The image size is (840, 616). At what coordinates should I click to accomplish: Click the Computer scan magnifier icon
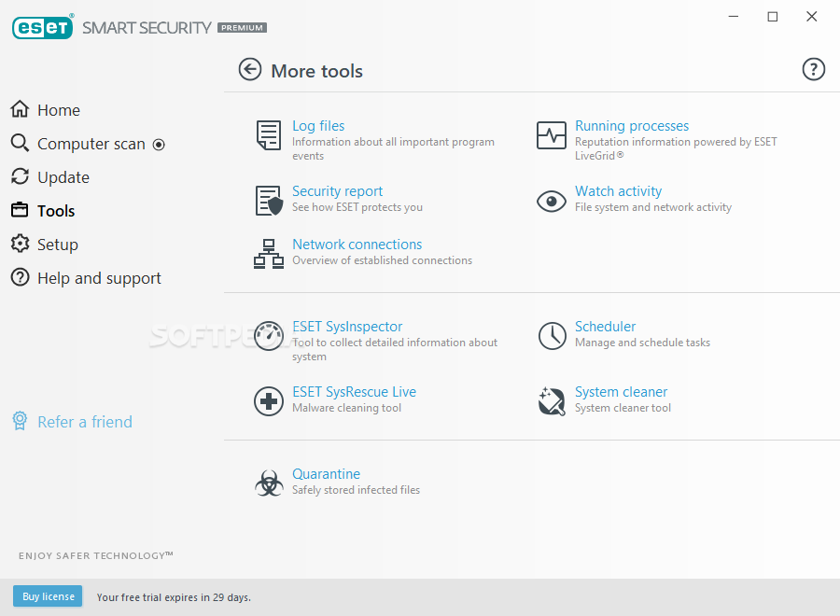pyautogui.click(x=20, y=143)
